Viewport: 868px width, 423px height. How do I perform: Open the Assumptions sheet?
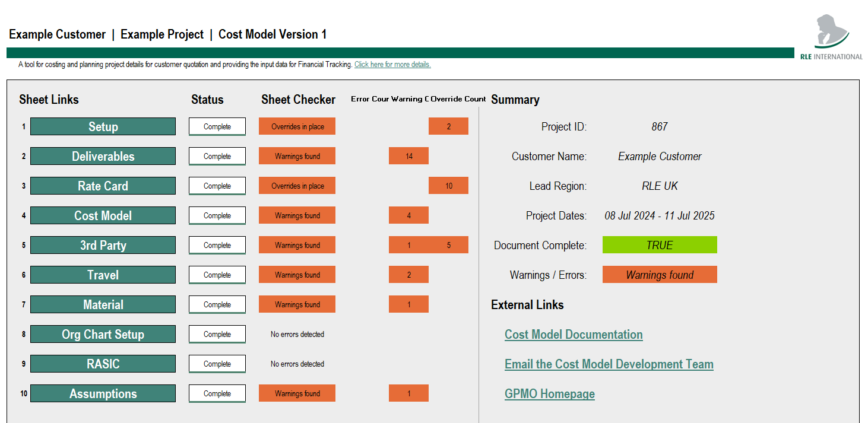[102, 393]
